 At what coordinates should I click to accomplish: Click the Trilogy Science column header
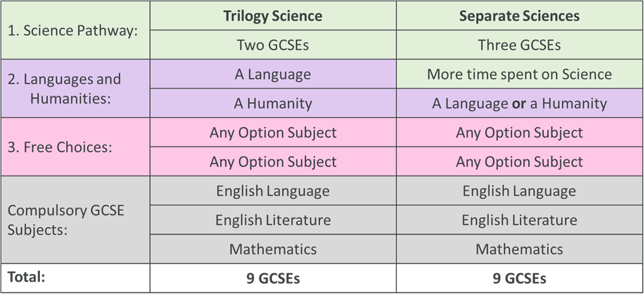point(273,16)
